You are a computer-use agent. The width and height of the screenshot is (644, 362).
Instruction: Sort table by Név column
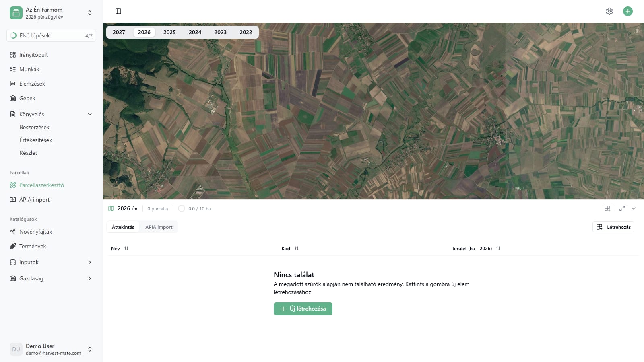[120, 248]
